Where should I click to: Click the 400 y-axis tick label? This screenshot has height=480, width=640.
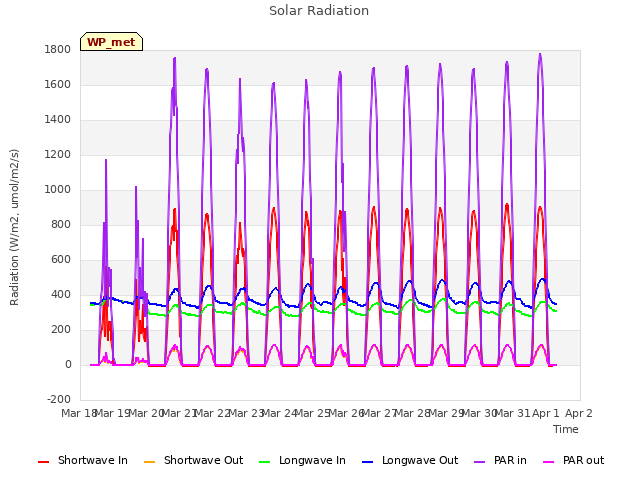tap(61, 295)
